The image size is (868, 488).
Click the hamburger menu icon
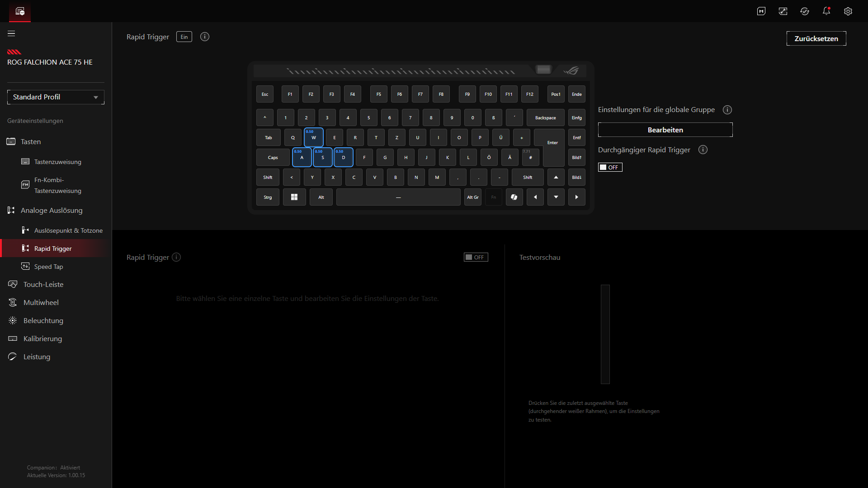(x=11, y=33)
